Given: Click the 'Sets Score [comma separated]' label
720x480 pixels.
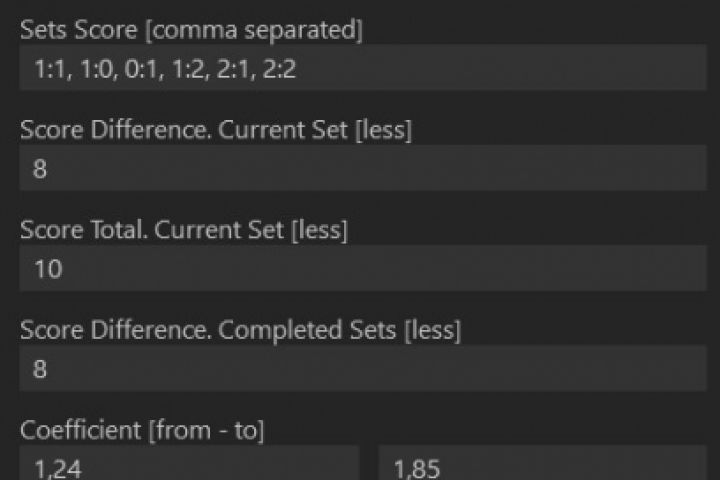Looking at the screenshot, I should coord(191,30).
